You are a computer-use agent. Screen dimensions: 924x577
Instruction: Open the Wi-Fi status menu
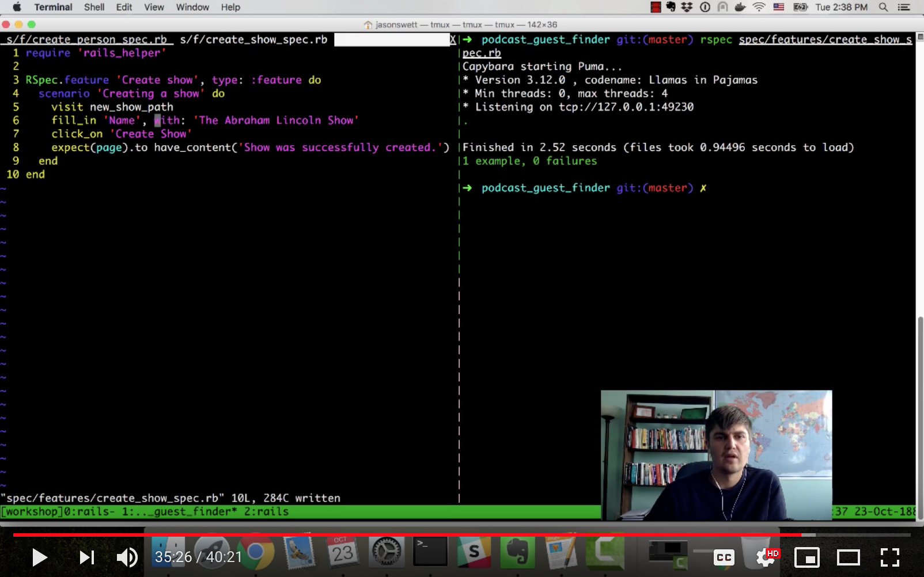click(x=759, y=7)
